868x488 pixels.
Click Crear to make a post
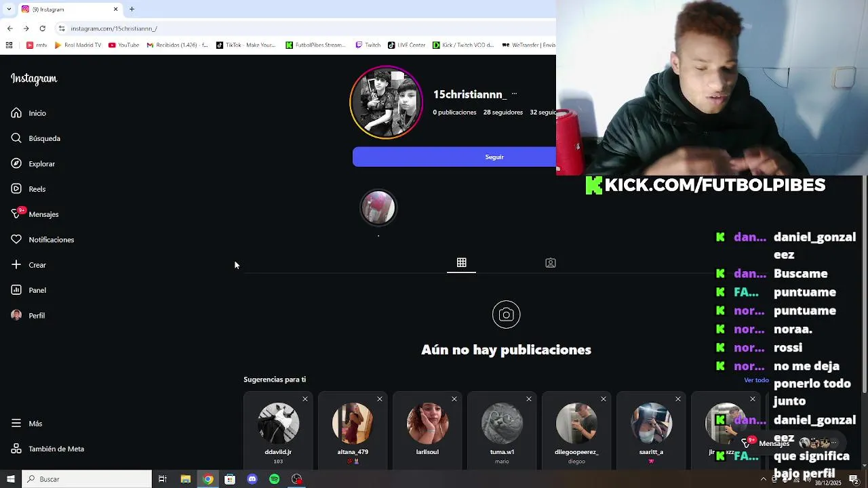(28, 265)
